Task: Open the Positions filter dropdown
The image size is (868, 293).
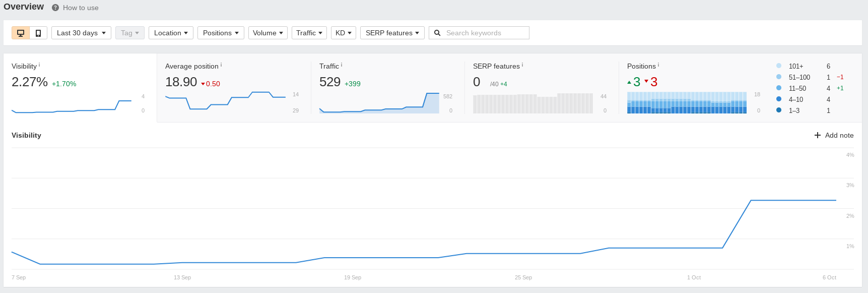Action: 221,33
